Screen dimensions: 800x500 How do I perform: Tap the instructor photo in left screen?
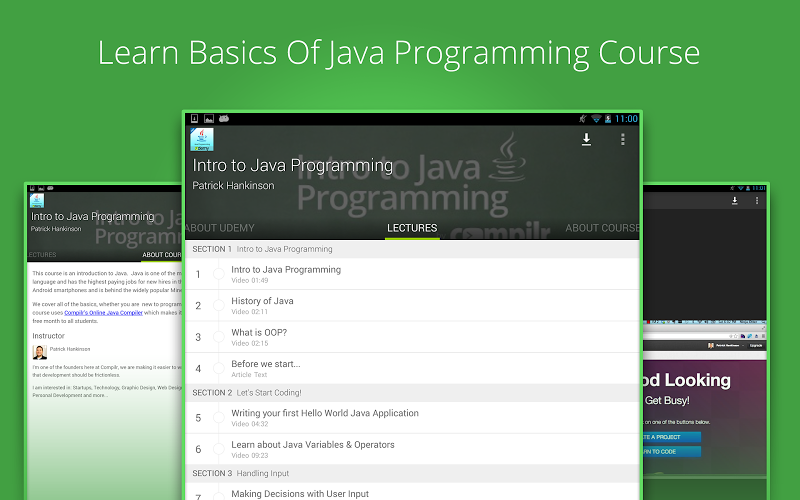(40, 352)
